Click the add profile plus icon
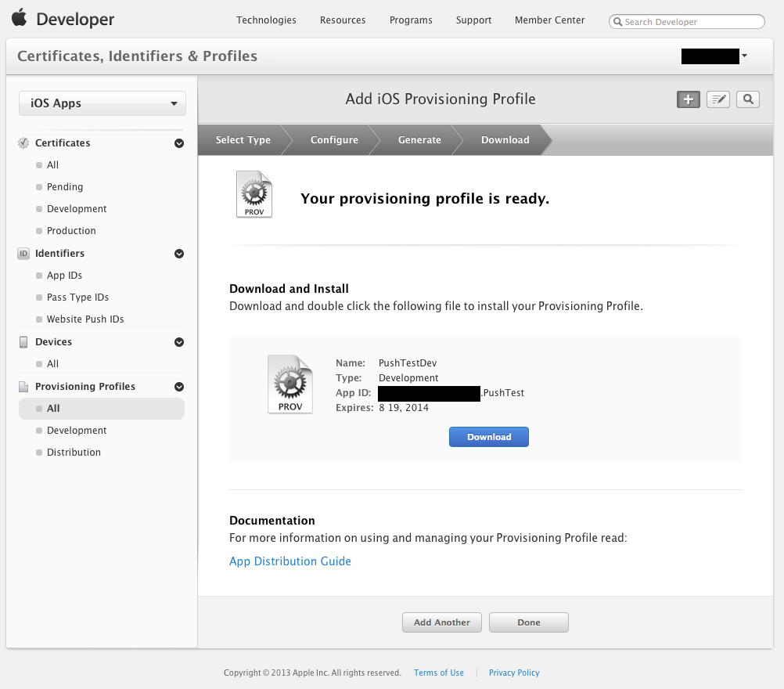The image size is (784, 689). coord(688,99)
